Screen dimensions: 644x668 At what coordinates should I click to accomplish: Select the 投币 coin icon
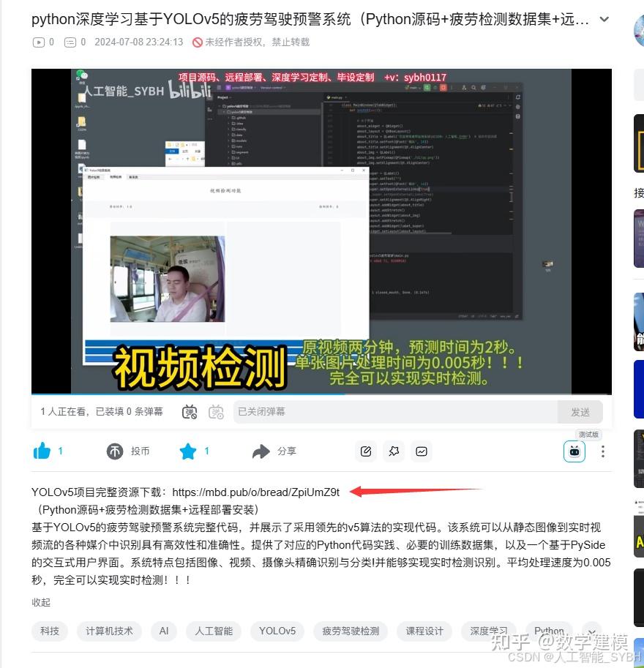[x=115, y=451]
